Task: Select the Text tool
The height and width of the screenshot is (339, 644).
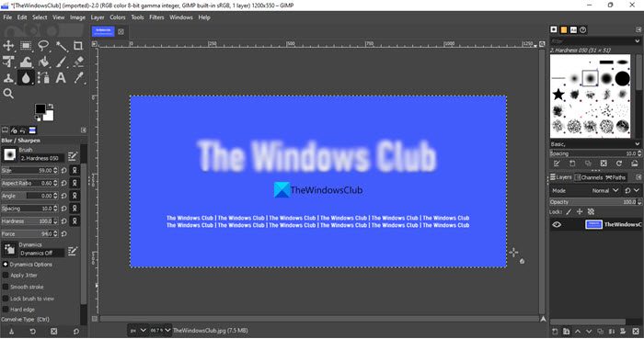Action: pyautogui.click(x=61, y=78)
